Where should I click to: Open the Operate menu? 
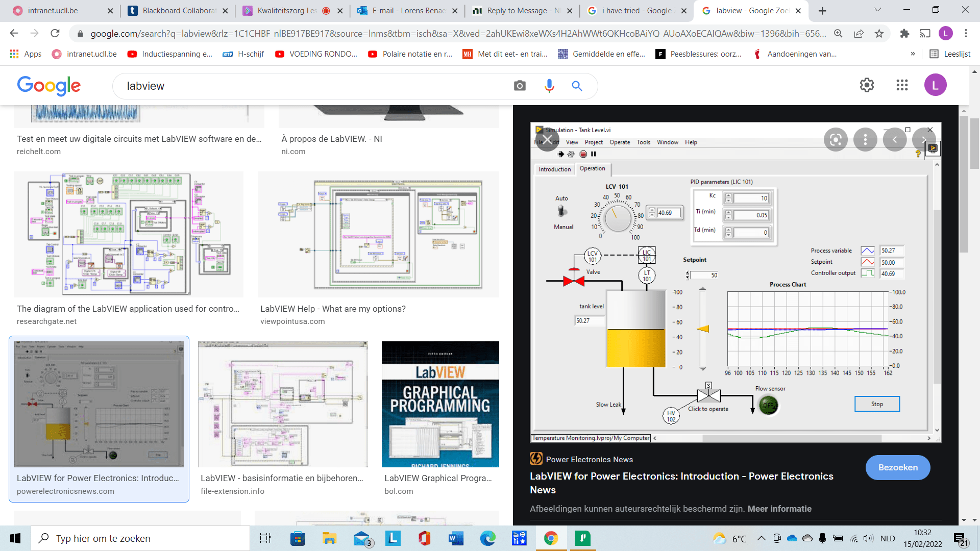click(x=620, y=142)
